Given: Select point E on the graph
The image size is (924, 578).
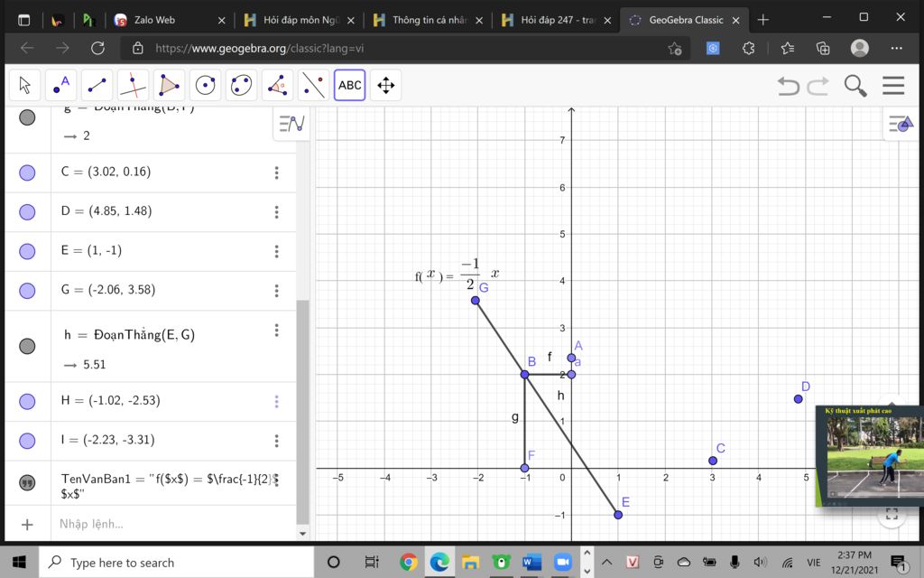Looking at the screenshot, I should [x=618, y=515].
